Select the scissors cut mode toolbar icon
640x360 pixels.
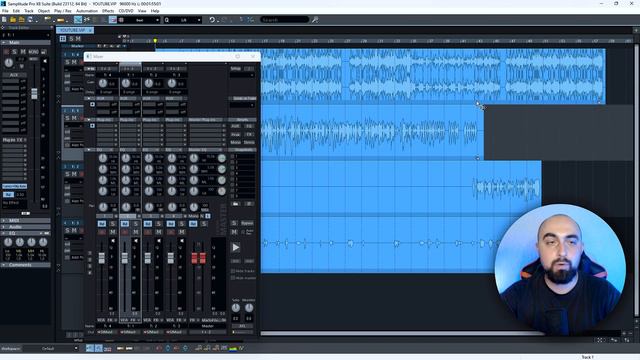[87, 20]
